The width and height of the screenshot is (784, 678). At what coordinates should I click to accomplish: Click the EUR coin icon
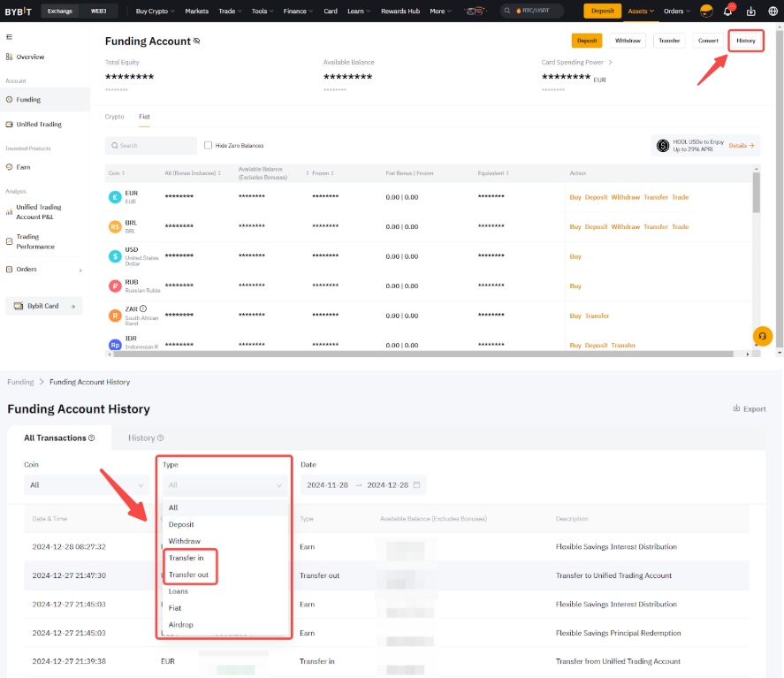[115, 197]
